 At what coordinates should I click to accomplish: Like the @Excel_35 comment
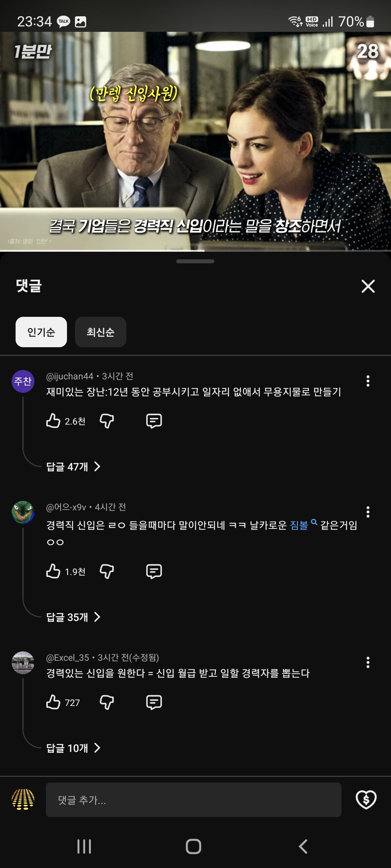54,702
